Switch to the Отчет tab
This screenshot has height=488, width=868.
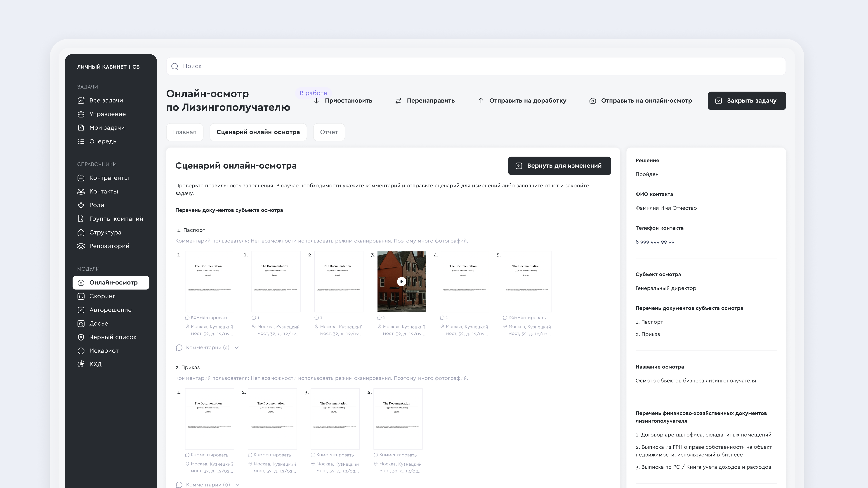329,132
